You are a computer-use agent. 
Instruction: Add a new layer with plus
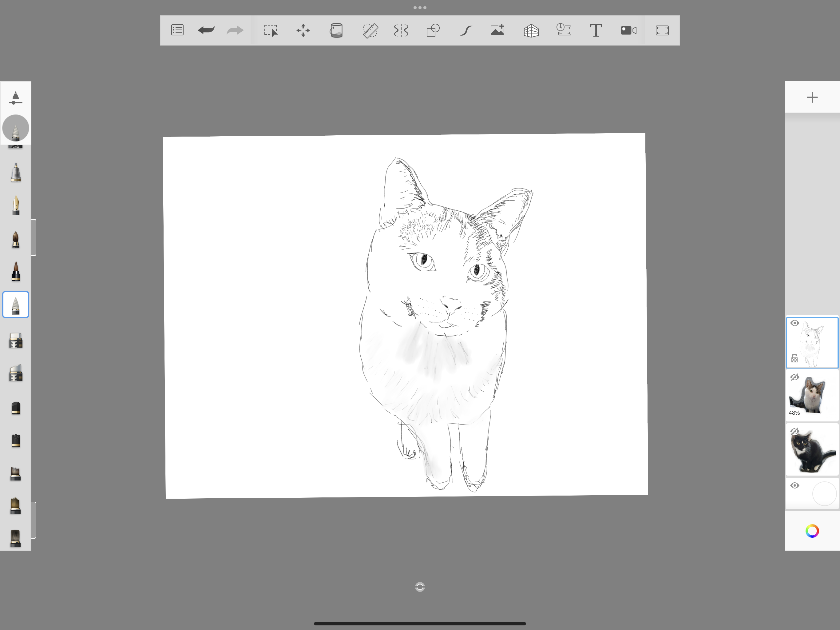(812, 97)
